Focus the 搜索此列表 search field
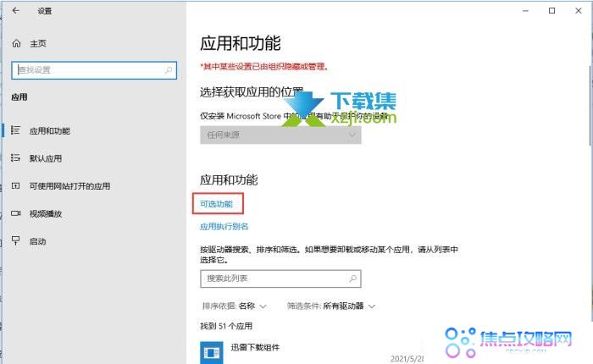The image size is (593, 364). [x=280, y=279]
